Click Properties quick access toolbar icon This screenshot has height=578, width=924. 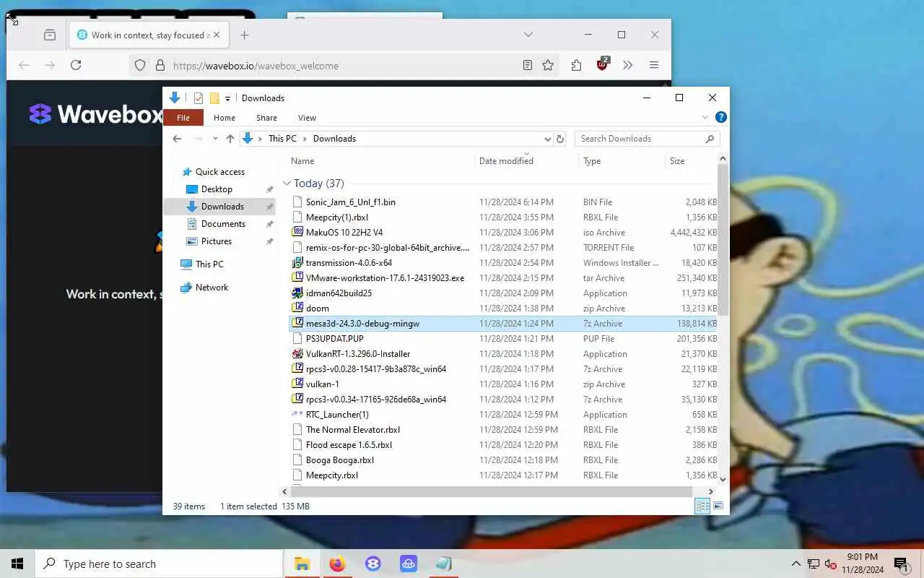(x=199, y=98)
